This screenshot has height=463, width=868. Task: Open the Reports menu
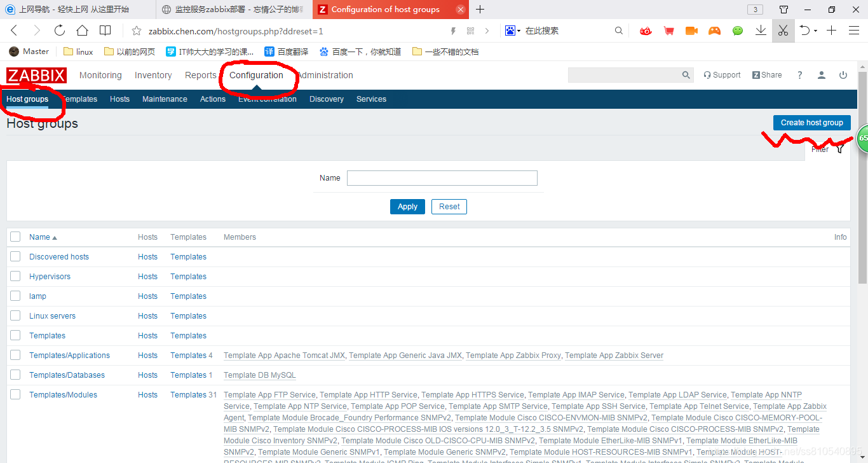(201, 75)
